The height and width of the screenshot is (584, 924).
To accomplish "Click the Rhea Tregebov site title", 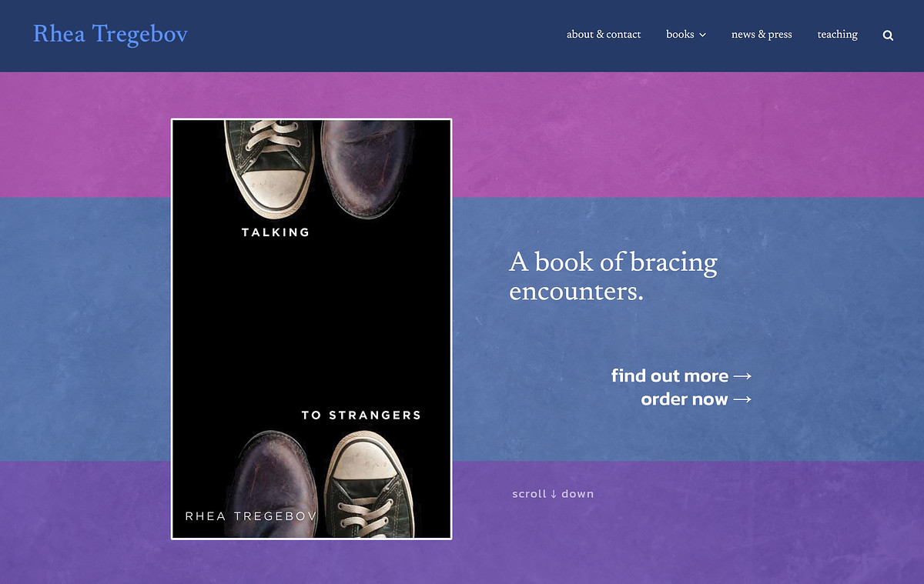I will coord(110,35).
